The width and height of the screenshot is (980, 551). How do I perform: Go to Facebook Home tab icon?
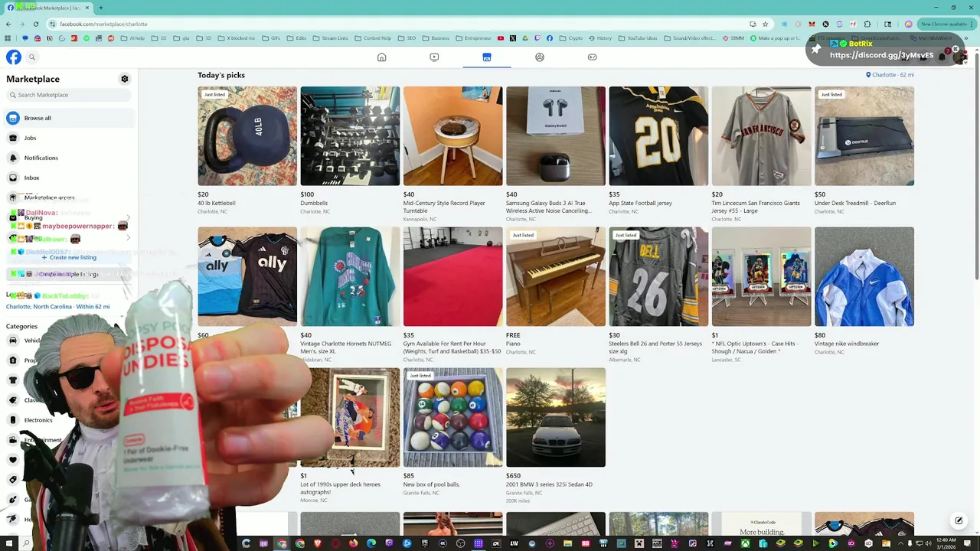pos(381,57)
